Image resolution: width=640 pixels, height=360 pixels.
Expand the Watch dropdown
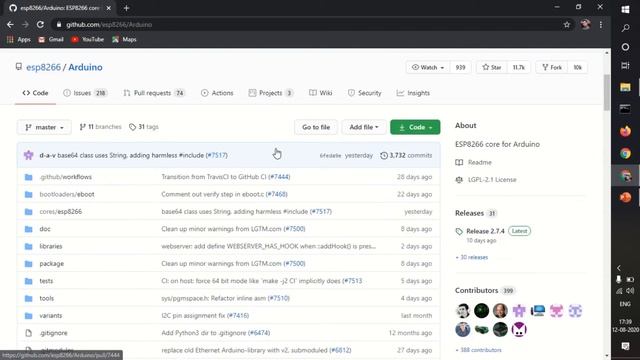tap(428, 67)
